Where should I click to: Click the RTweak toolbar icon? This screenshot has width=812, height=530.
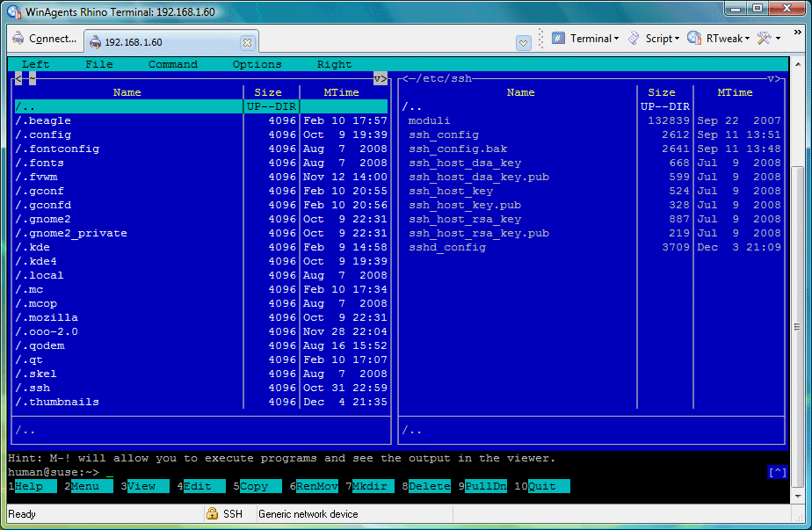pyautogui.click(x=694, y=39)
